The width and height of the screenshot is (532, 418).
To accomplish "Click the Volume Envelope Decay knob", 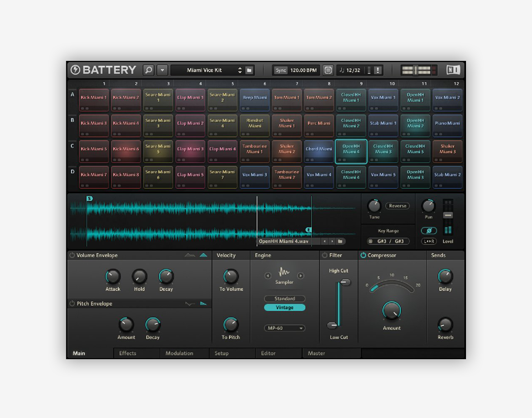I will 166,277.
